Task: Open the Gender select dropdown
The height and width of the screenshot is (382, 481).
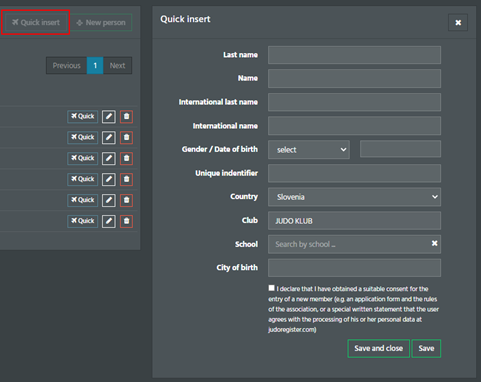Action: 309,150
